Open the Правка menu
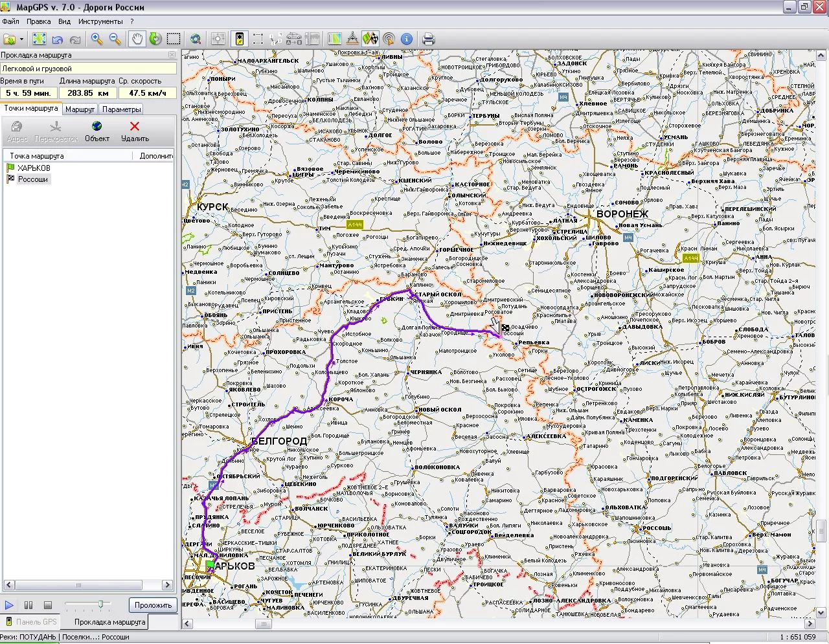Viewport: 829px width, 644px height. [39, 21]
